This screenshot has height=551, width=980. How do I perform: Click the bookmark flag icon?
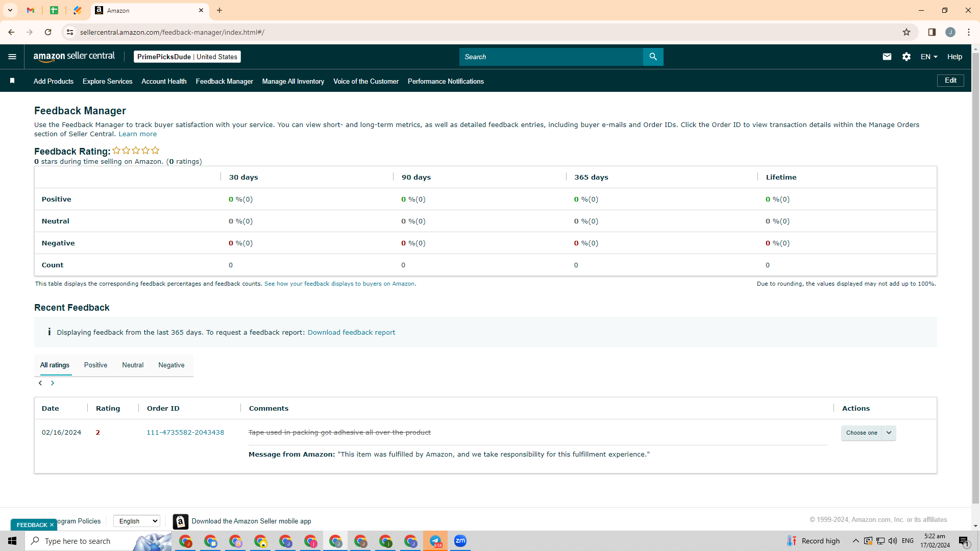pyautogui.click(x=12, y=81)
